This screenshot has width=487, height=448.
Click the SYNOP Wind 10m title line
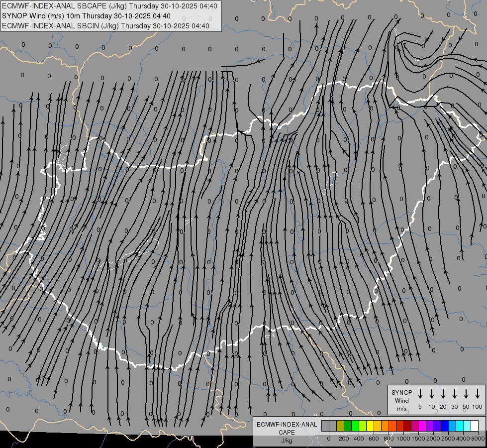pyautogui.click(x=87, y=16)
